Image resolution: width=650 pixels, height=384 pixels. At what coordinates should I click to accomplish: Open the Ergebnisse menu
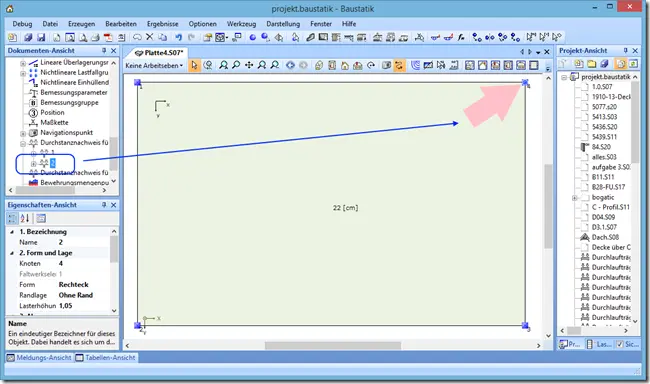(x=162, y=24)
